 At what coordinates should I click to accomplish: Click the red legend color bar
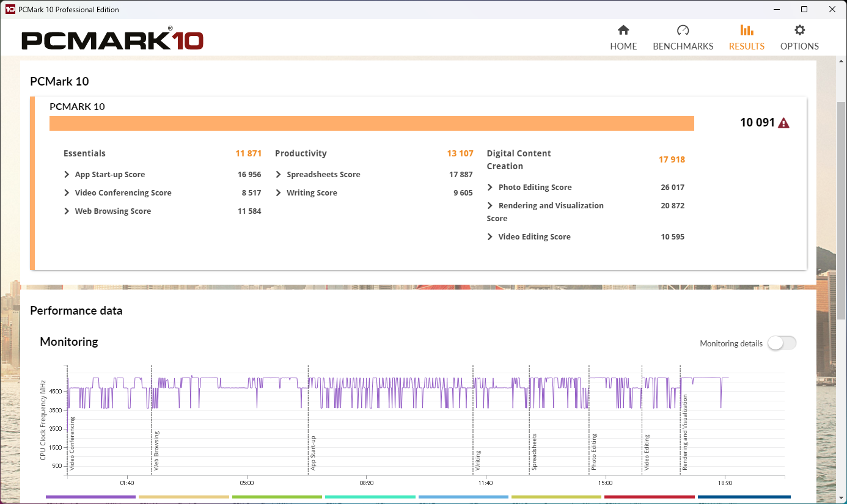coord(649,497)
